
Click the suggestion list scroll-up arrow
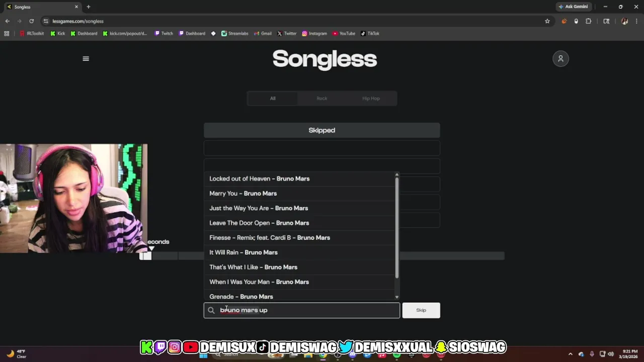coord(397,174)
